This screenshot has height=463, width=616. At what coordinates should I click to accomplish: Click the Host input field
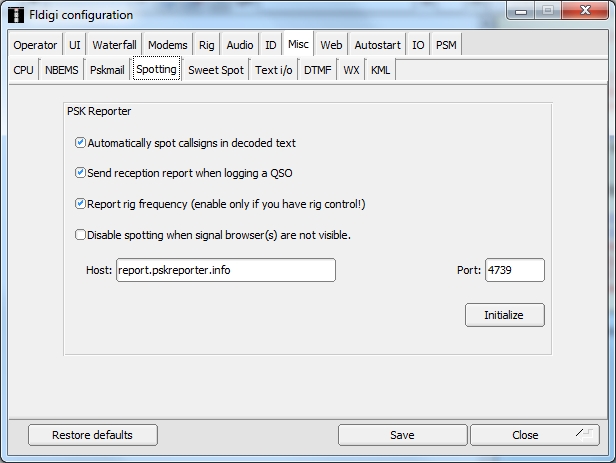(x=225, y=270)
